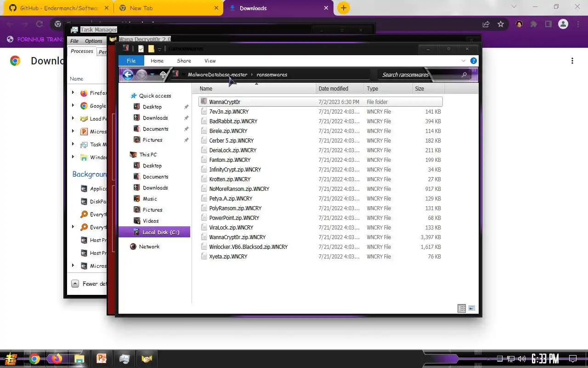Click Network in the navigation pane
588x368 pixels.
pyautogui.click(x=149, y=247)
